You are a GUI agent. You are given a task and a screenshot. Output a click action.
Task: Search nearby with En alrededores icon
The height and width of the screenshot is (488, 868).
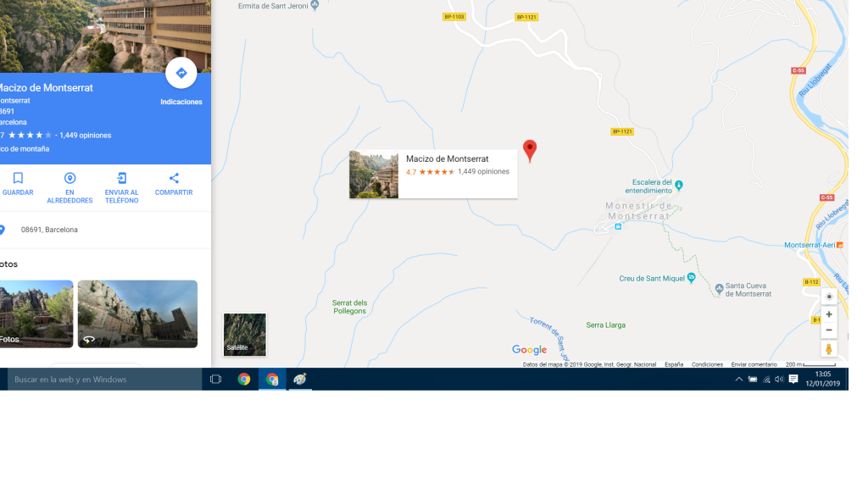(x=70, y=179)
